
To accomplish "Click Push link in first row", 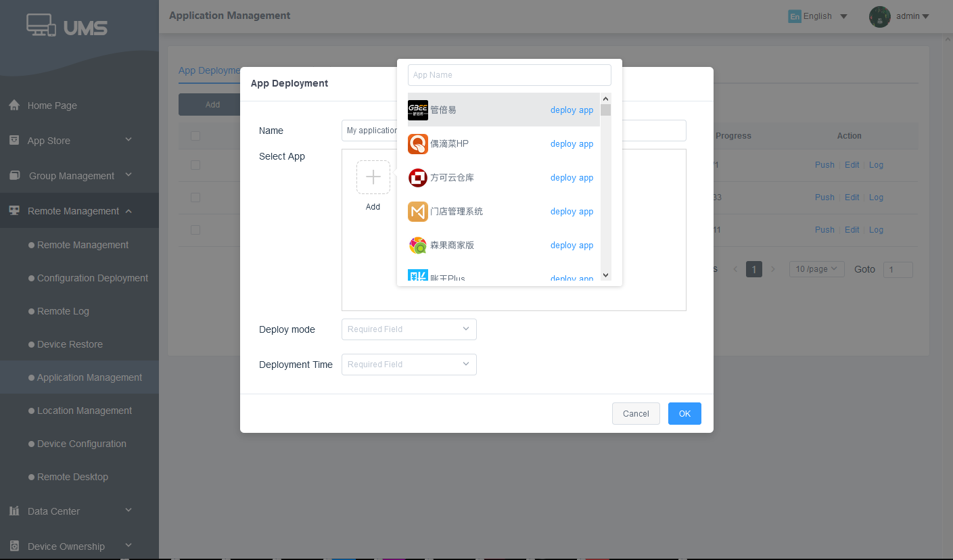I will (x=824, y=165).
